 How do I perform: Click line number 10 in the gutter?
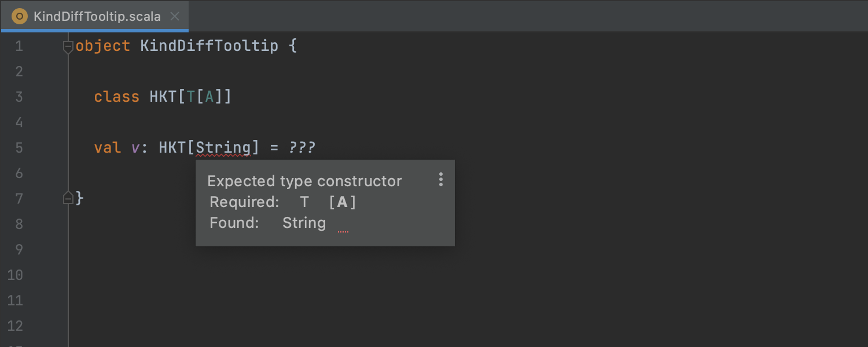pyautogui.click(x=16, y=275)
